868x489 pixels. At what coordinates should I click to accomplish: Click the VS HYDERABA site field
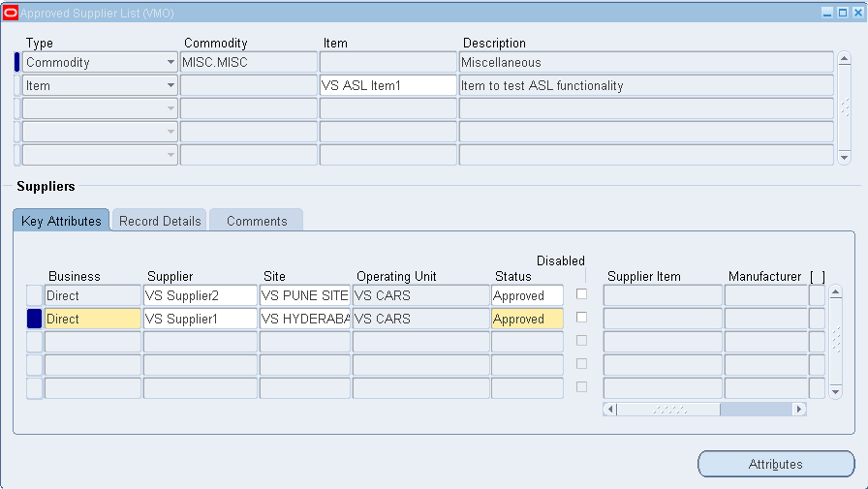click(305, 320)
